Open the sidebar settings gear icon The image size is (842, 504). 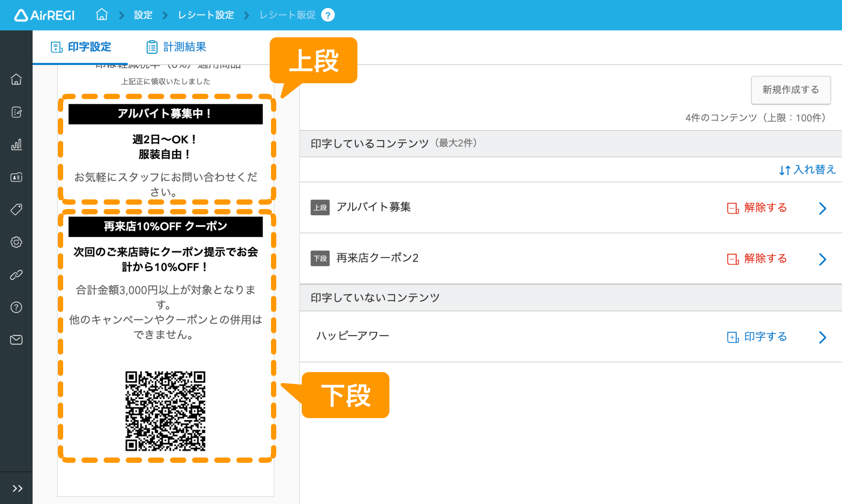pos(16,242)
